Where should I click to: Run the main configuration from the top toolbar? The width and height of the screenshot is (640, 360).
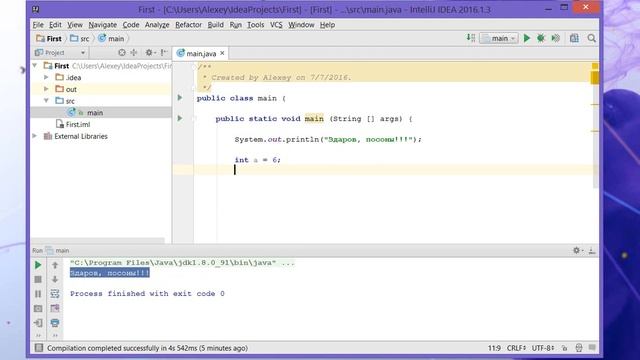[527, 38]
